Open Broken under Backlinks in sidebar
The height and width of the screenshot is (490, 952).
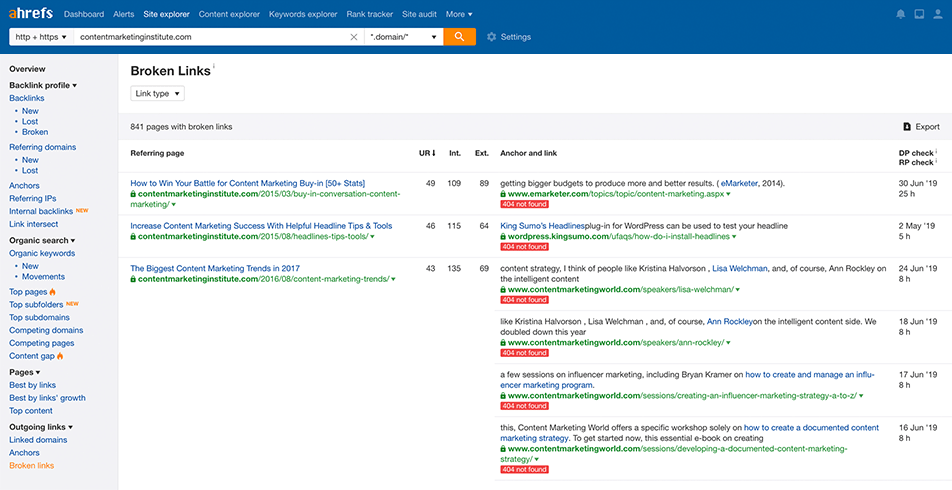35,132
